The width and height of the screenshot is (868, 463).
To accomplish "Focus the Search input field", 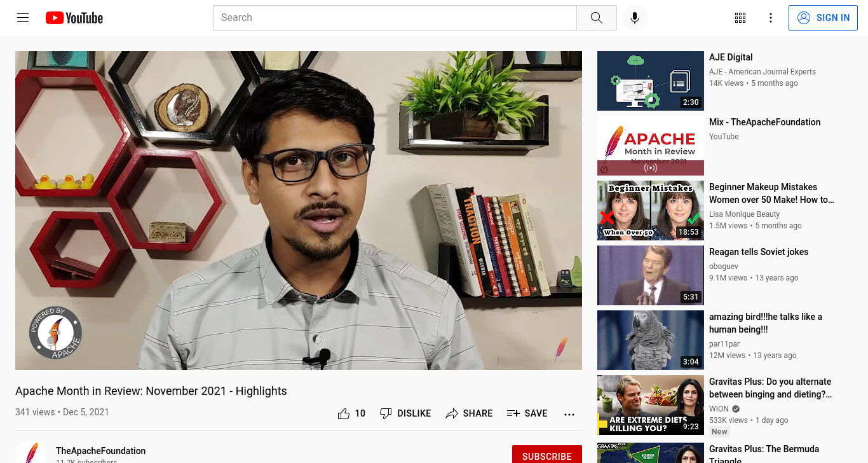I will (x=395, y=18).
